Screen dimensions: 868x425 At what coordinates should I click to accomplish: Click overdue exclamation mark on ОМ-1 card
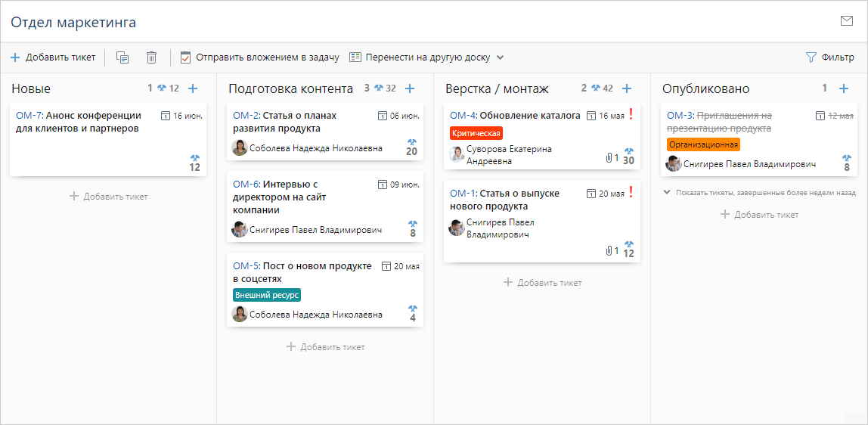(x=631, y=192)
